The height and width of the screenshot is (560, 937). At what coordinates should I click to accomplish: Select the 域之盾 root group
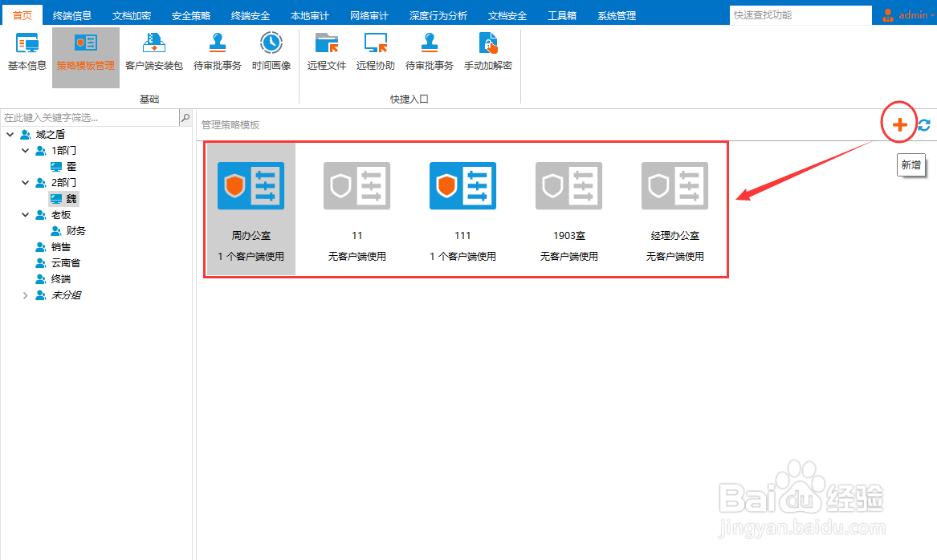pyautogui.click(x=51, y=134)
